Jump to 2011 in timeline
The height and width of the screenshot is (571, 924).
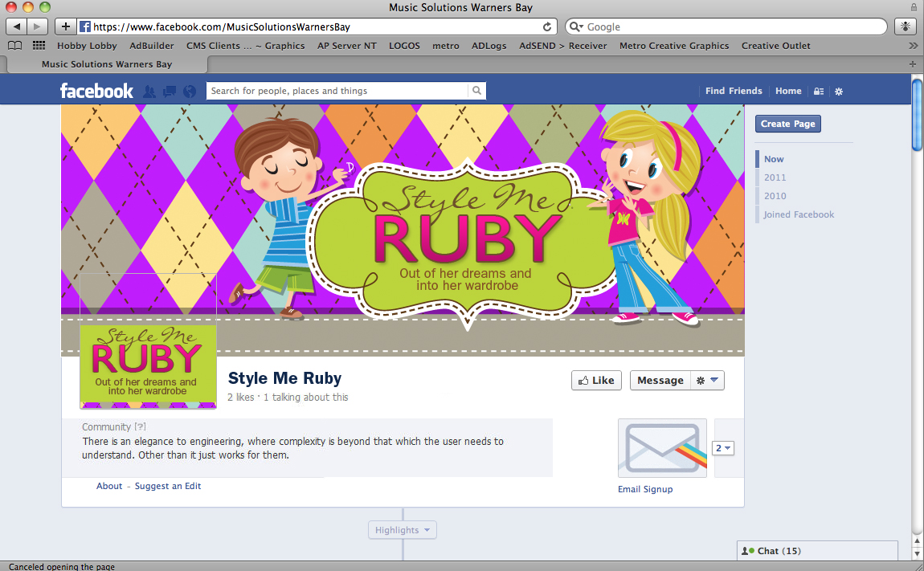775,177
